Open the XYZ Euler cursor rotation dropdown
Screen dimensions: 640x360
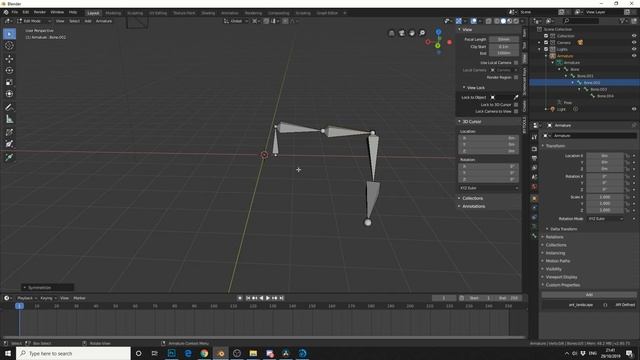tap(489, 188)
